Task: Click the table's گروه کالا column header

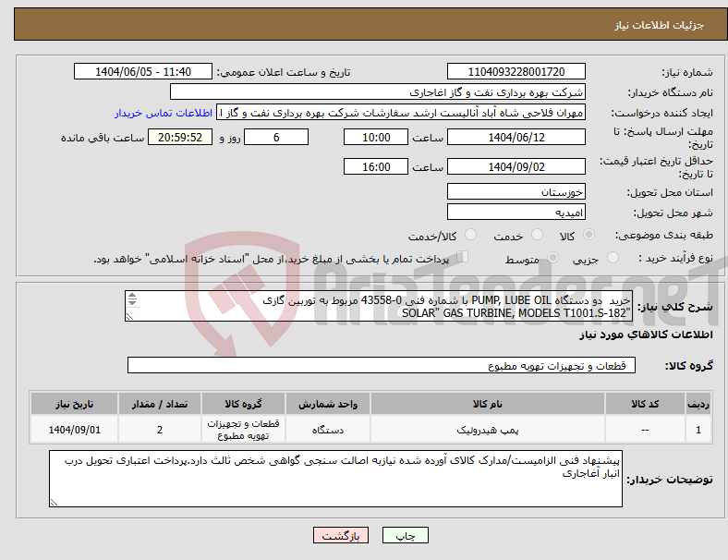Action: [243, 404]
